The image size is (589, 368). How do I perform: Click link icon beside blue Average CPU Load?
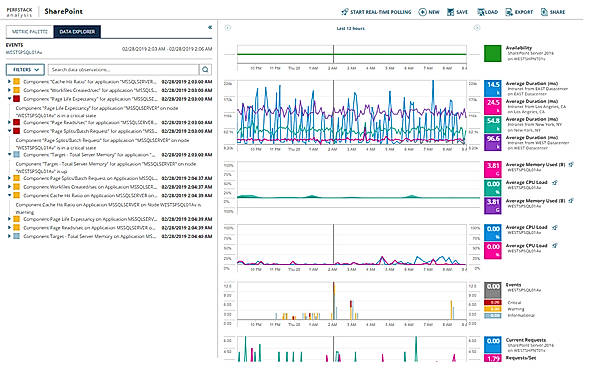pyautogui.click(x=555, y=227)
